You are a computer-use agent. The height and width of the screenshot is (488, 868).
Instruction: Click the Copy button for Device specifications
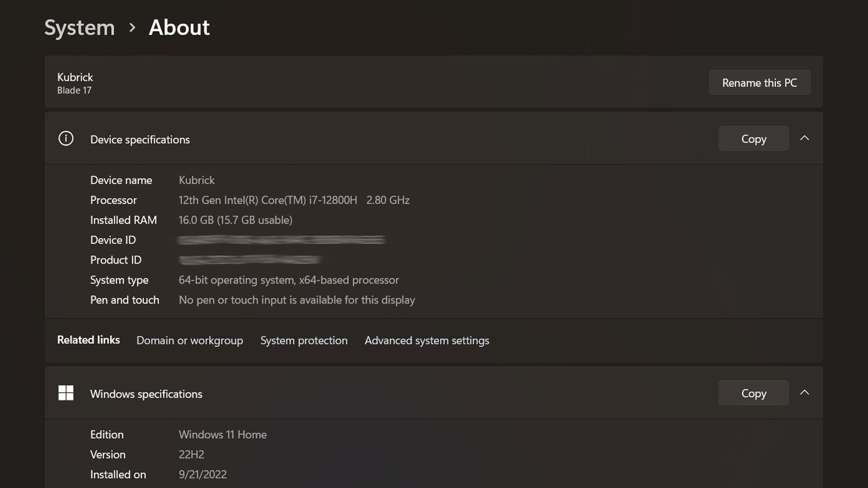coord(753,138)
